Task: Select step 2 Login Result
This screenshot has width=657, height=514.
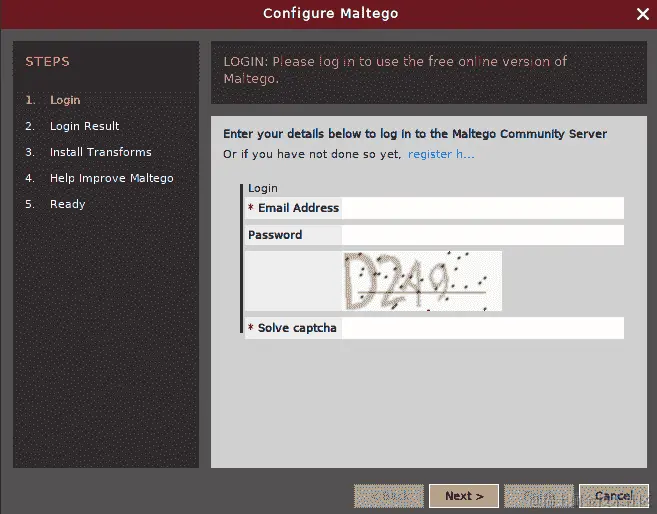Action: click(72, 126)
